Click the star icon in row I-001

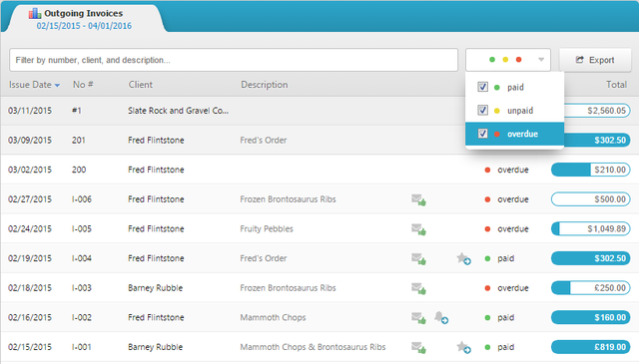click(463, 347)
